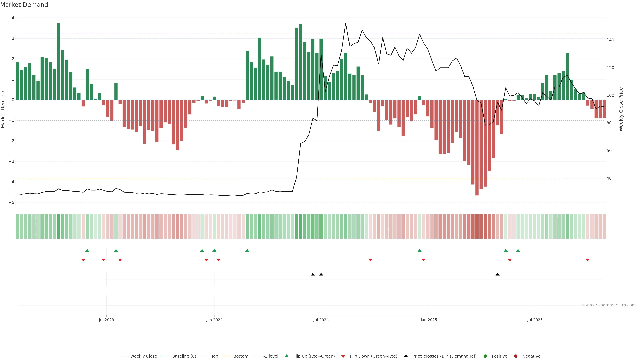Click the Jan 2025 axis label

[429, 320]
